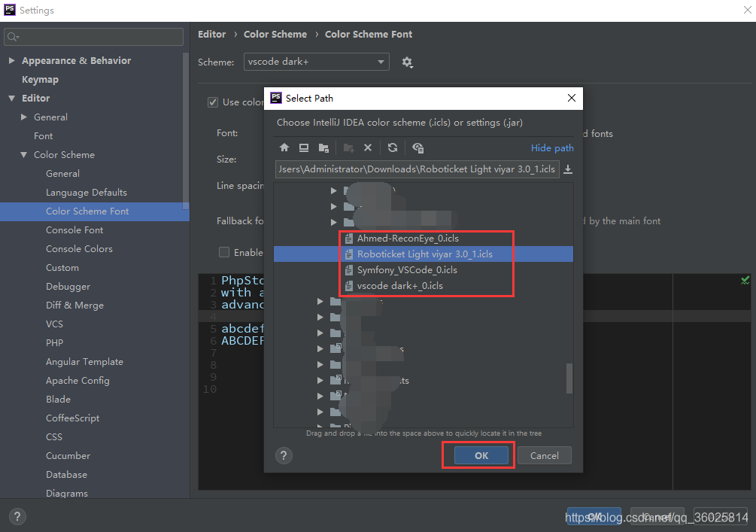Viewport: 756px width, 532px height.
Task: Select Symfony_VSCode_0.icls in file list
Action: click(406, 269)
